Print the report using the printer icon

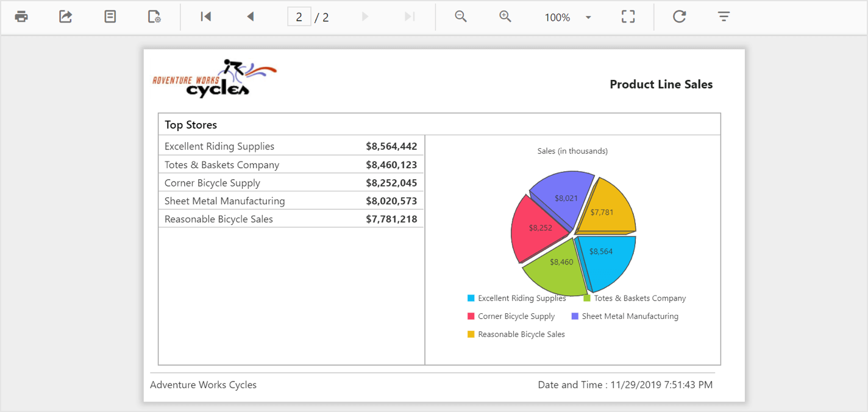(21, 16)
